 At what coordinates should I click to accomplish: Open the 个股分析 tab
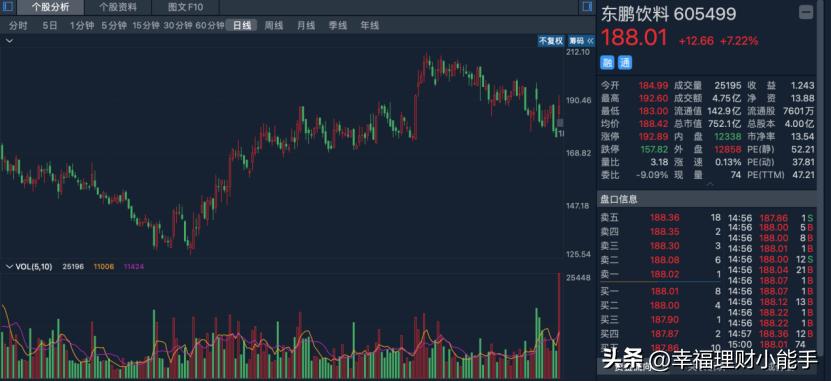pos(50,7)
